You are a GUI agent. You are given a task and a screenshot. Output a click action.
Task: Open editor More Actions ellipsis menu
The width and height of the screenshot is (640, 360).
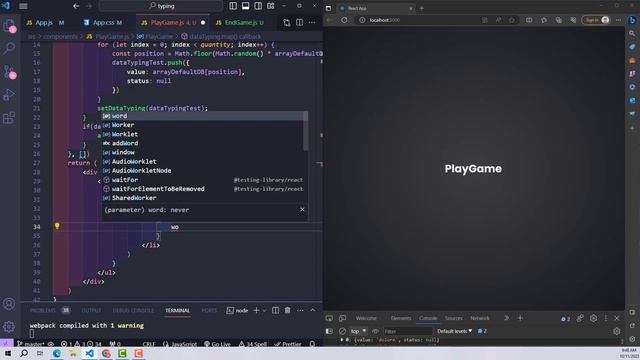312,23
